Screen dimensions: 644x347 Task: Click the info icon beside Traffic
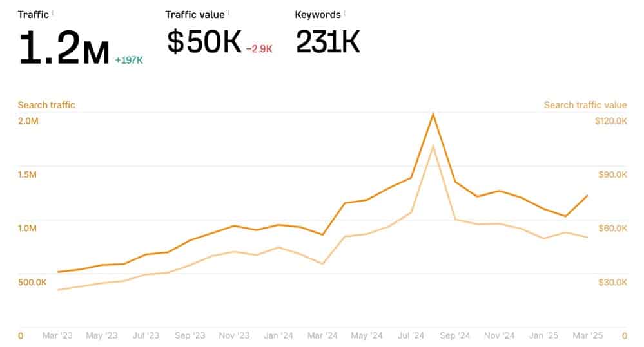point(53,14)
